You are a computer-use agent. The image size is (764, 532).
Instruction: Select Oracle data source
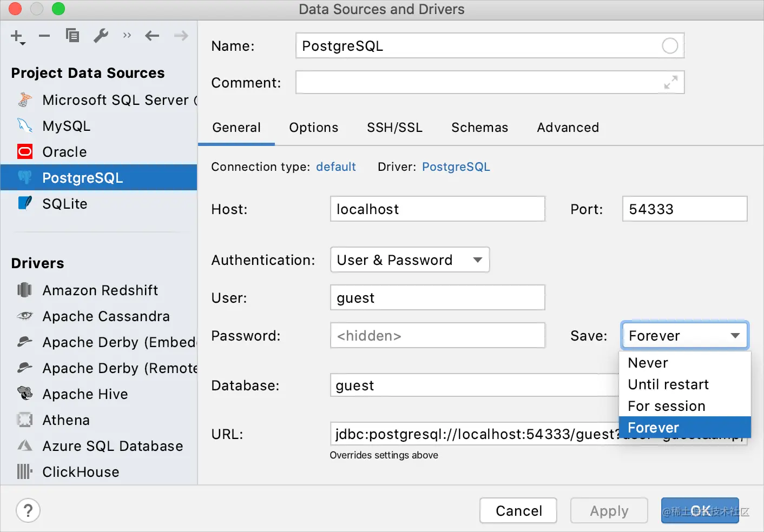tap(98, 152)
